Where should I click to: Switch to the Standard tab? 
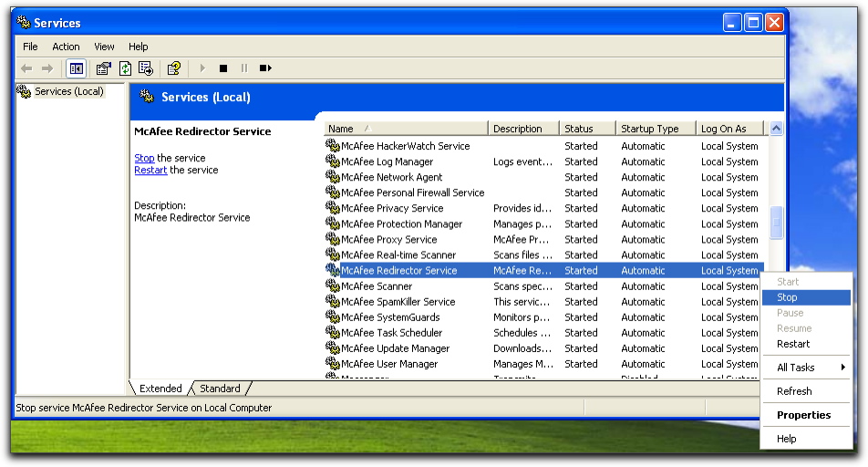[x=220, y=389]
